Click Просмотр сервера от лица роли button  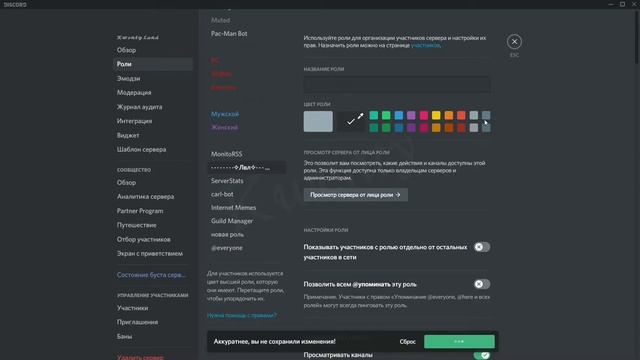tap(356, 195)
